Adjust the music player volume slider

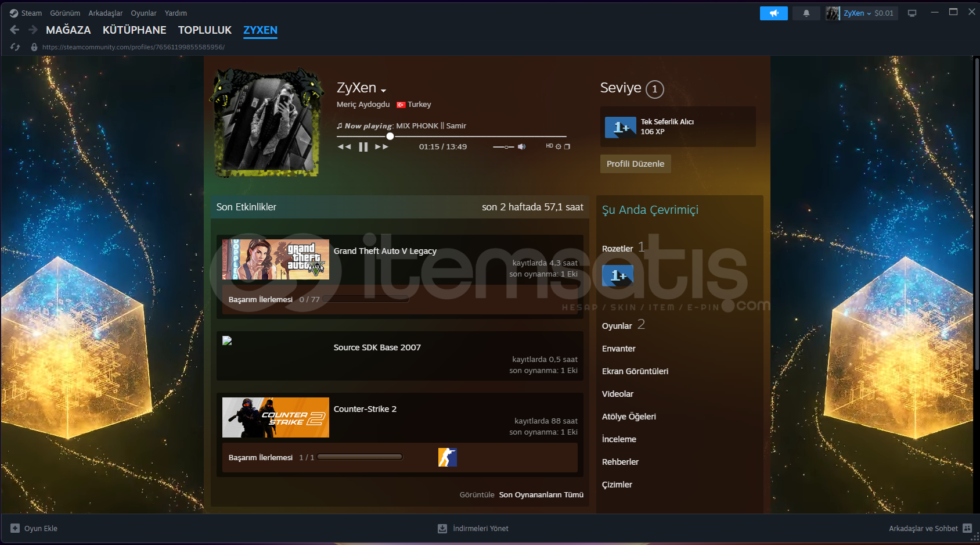coord(503,147)
